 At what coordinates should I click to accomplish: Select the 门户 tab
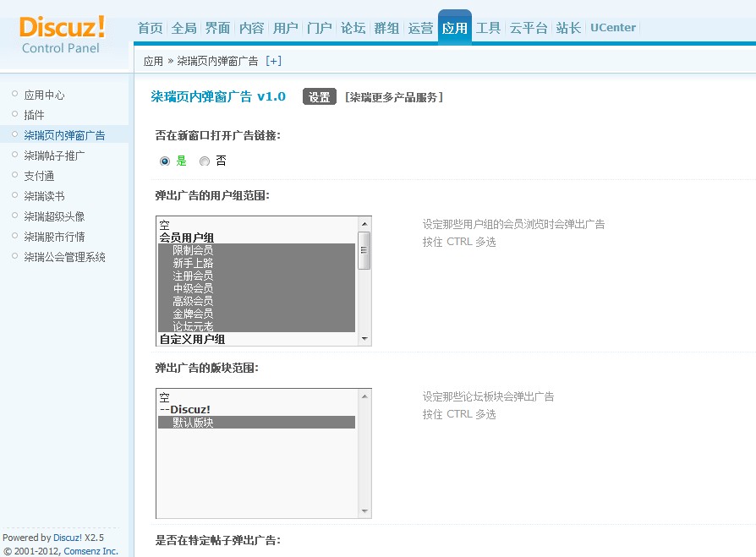point(319,28)
